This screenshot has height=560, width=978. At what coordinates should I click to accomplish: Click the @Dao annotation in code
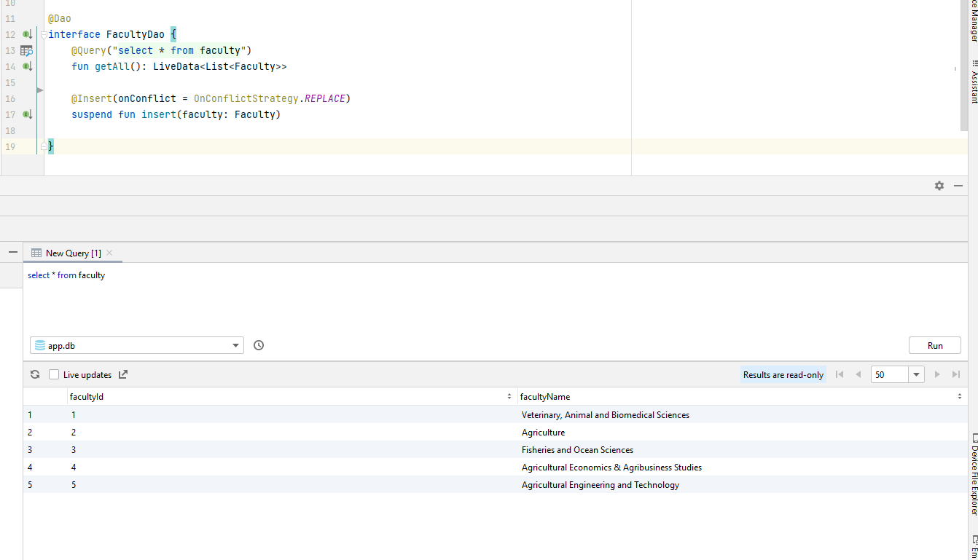(60, 18)
